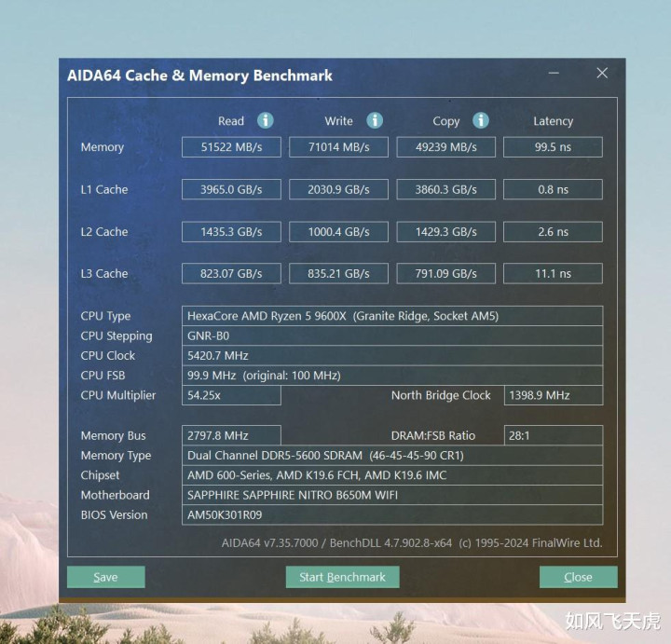Click the Write info icon

tap(375, 120)
